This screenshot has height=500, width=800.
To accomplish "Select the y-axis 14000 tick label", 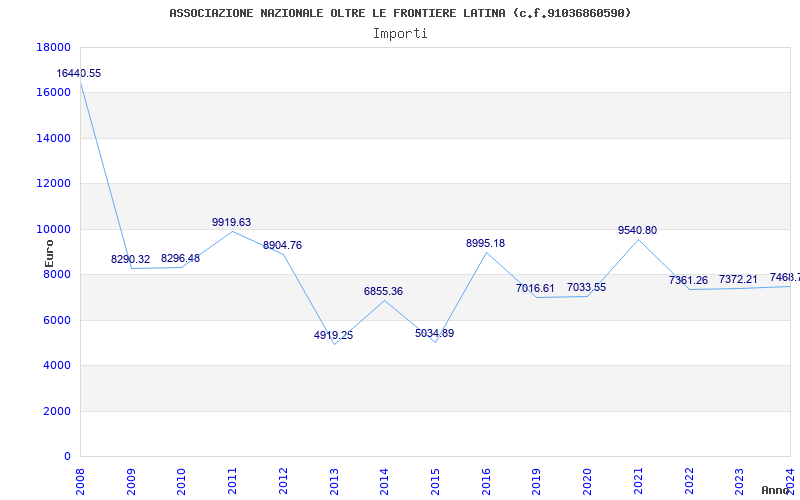I will pos(54,138).
